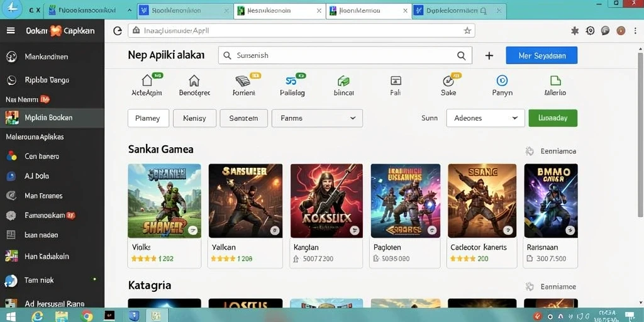Open the Violks game thumbnail
644x322 pixels.
[x=164, y=201]
